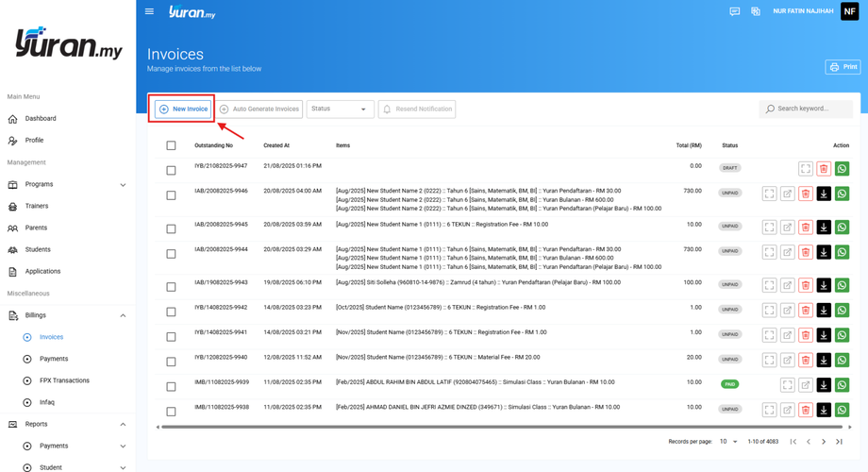Click the New Invoice button

183,110
